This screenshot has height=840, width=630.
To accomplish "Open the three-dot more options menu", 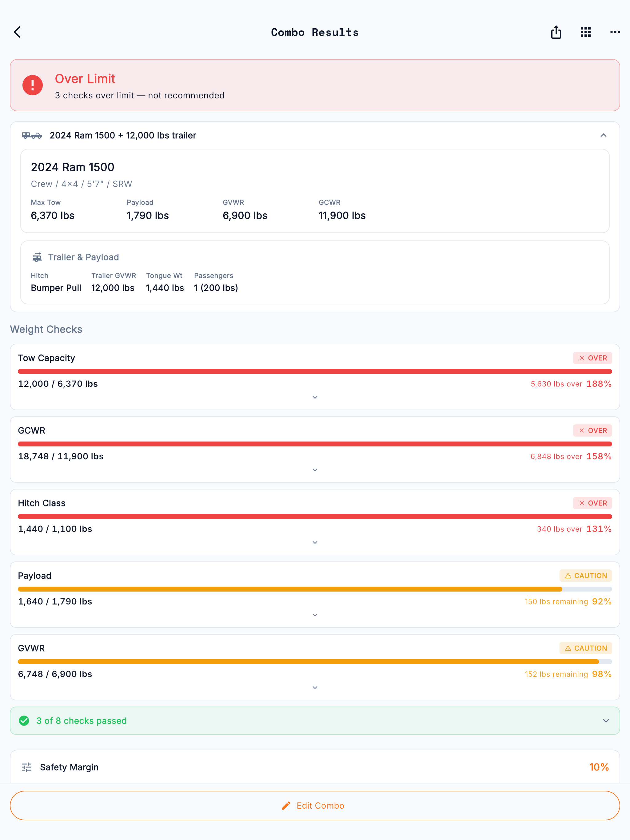I will (x=615, y=32).
